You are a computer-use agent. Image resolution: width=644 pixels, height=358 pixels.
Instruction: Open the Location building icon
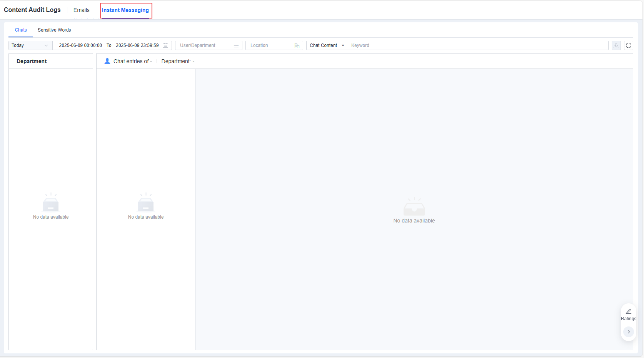[x=297, y=45]
